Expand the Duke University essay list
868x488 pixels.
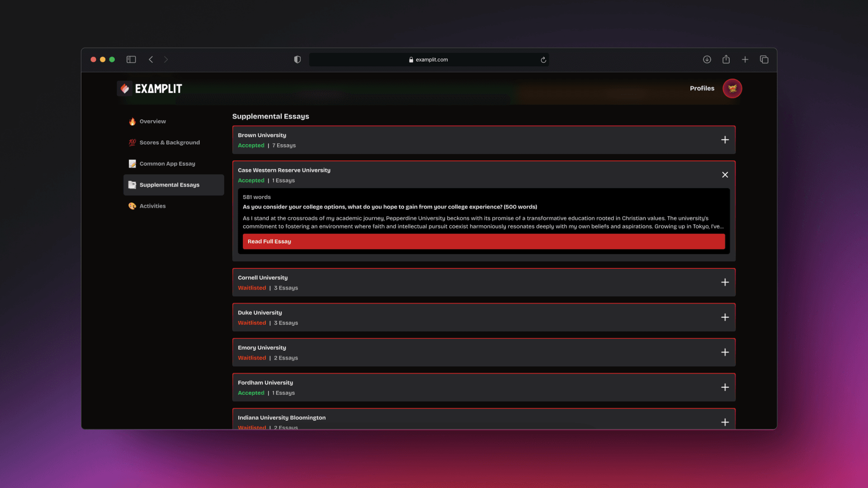coord(725,317)
